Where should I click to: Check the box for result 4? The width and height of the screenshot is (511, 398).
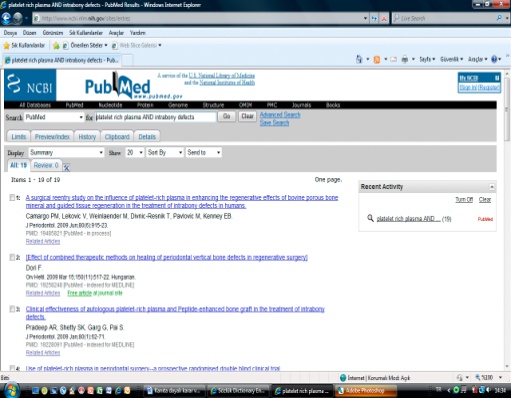click(12, 368)
